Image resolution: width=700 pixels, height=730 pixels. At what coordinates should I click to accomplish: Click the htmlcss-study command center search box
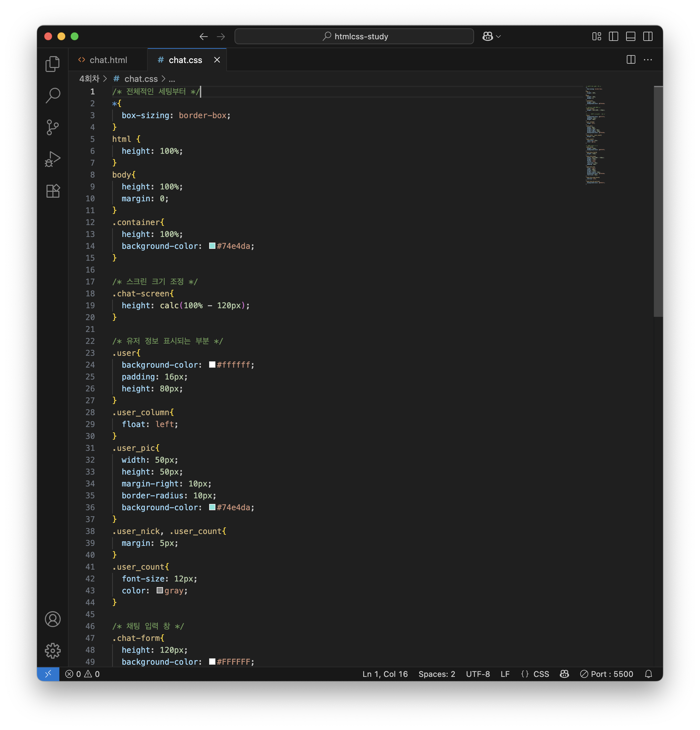[x=354, y=37]
